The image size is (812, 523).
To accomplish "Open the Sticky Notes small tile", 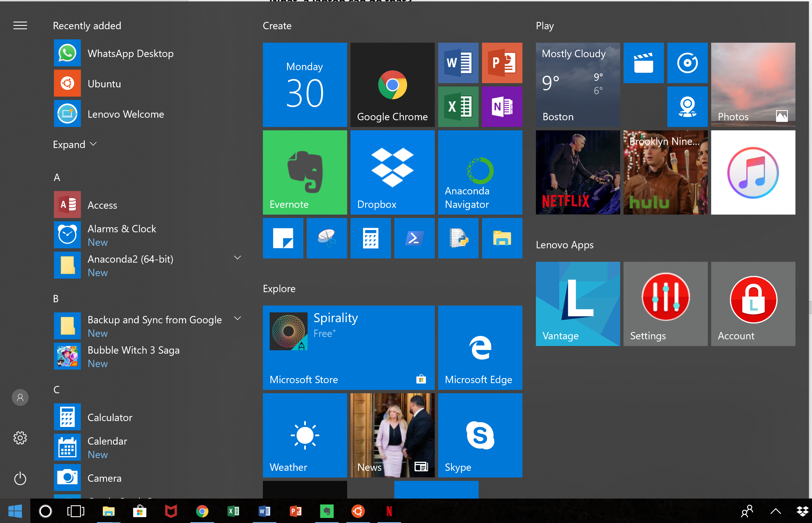I will coord(283,238).
